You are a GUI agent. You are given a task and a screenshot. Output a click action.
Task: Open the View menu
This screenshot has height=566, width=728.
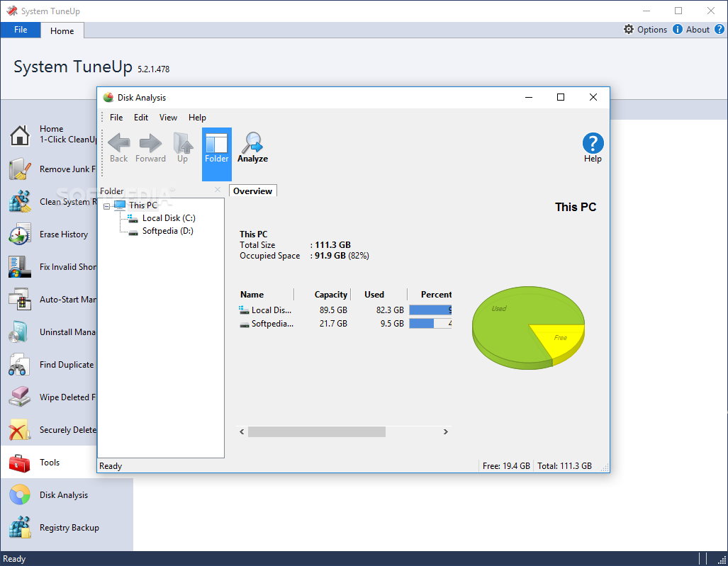point(168,118)
